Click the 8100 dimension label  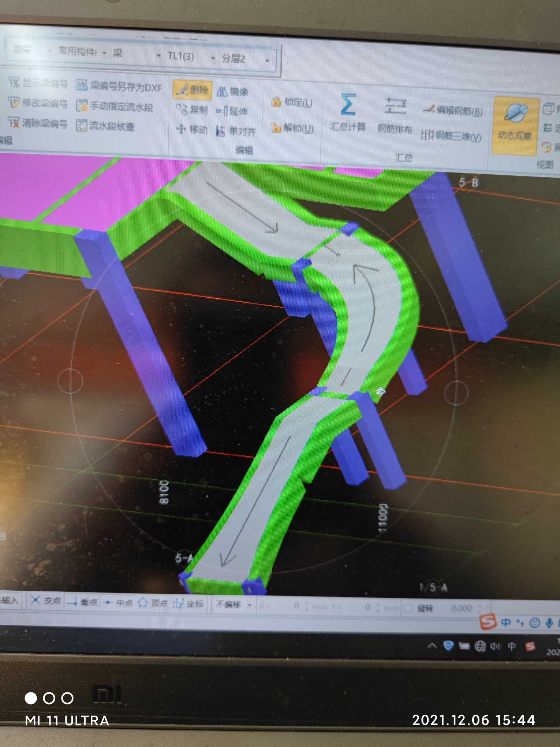164,492
